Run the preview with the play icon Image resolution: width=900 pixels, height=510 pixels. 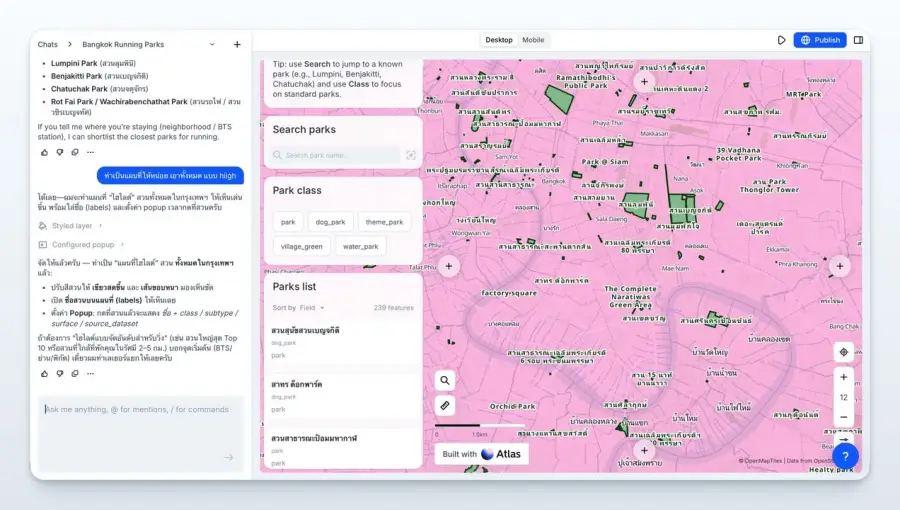click(781, 40)
